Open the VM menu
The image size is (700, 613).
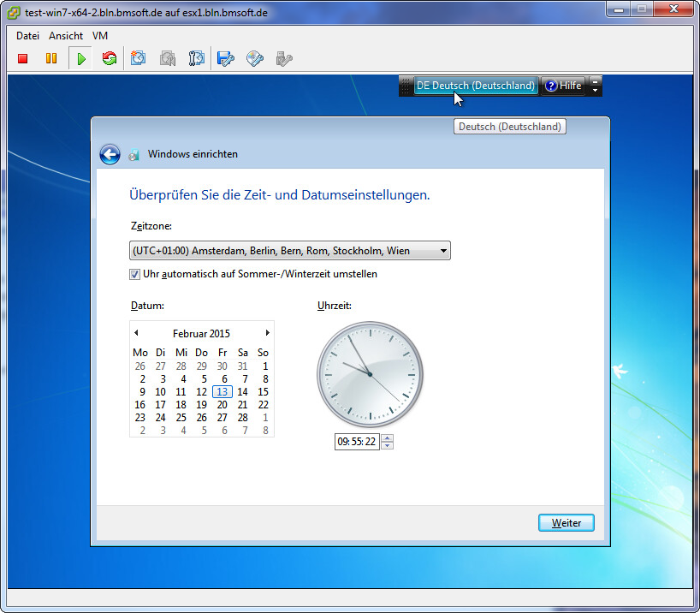coord(100,36)
